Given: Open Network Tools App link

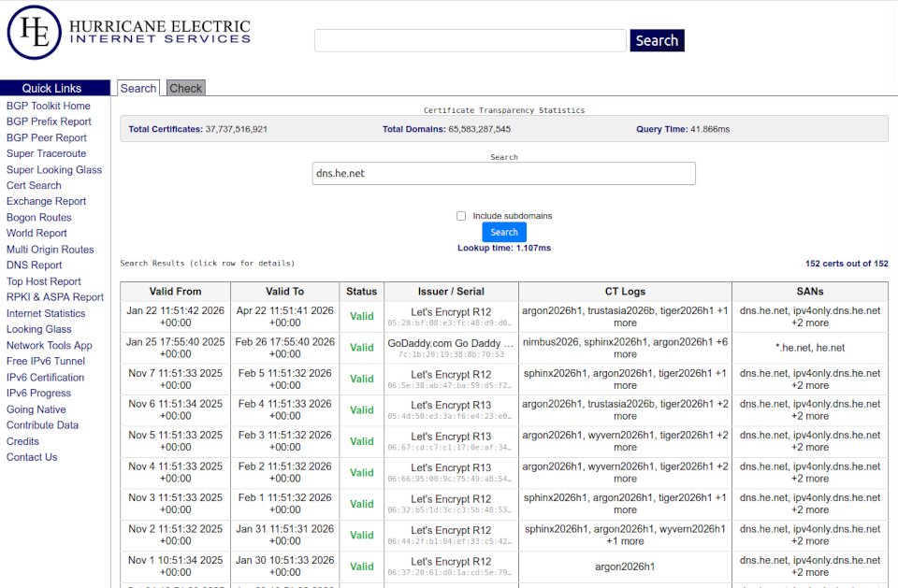Looking at the screenshot, I should click(50, 345).
